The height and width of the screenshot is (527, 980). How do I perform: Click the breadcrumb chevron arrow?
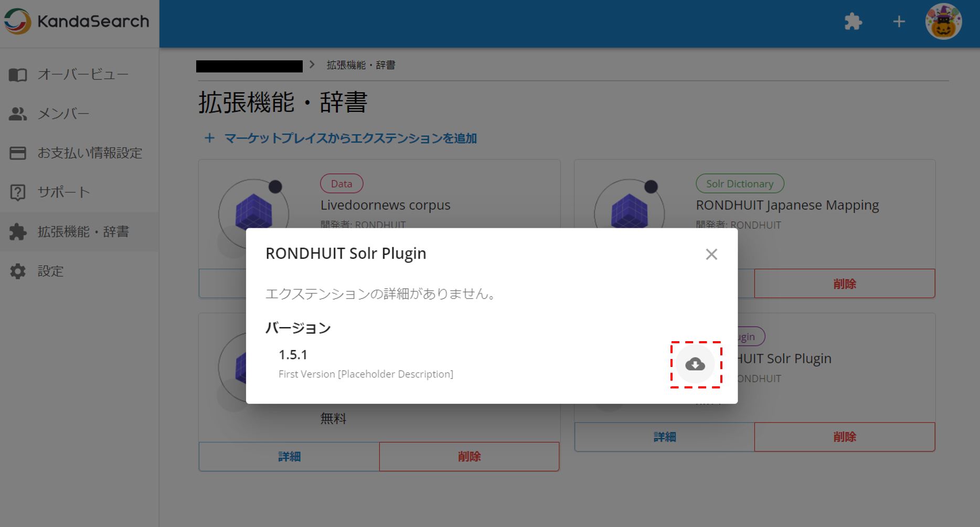tap(313, 65)
